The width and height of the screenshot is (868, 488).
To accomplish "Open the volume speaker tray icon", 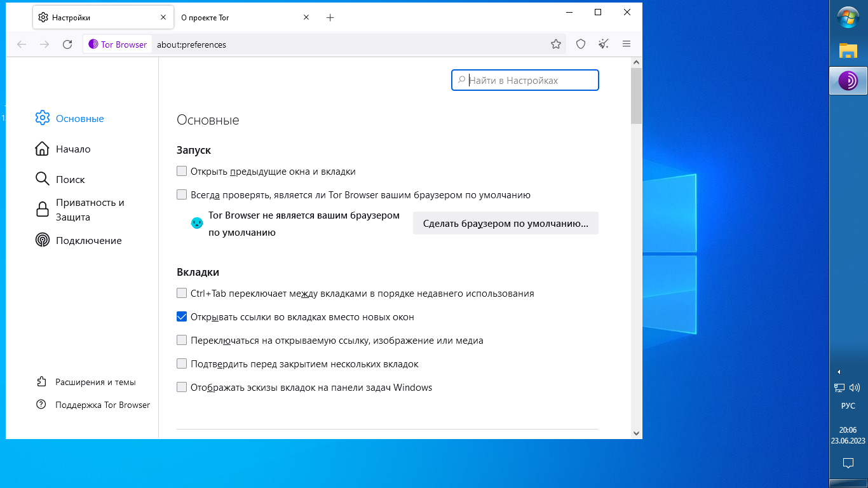I will pyautogui.click(x=854, y=387).
